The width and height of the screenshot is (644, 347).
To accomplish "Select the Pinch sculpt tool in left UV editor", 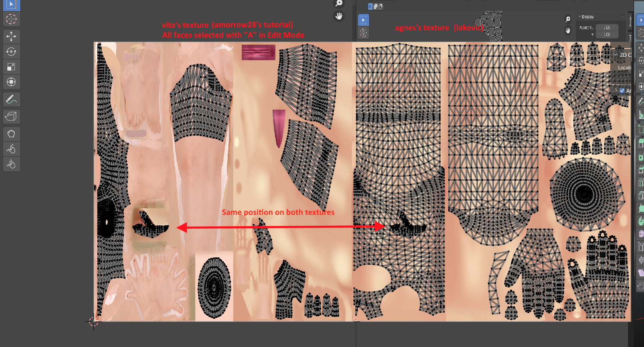I will tap(12, 164).
